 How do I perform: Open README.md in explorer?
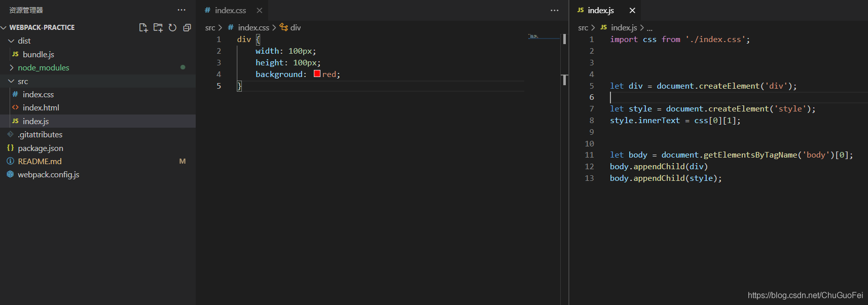[40, 161]
